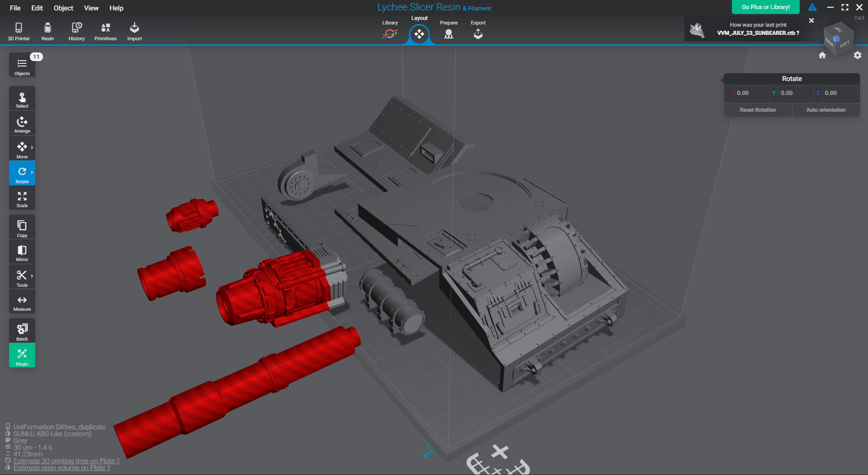Click the UniFormation GKtwo_duplicate printer name

[60, 427]
